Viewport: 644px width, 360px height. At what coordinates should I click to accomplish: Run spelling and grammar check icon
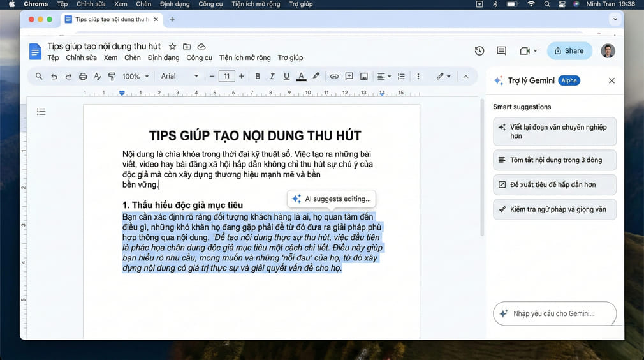pyautogui.click(x=98, y=77)
